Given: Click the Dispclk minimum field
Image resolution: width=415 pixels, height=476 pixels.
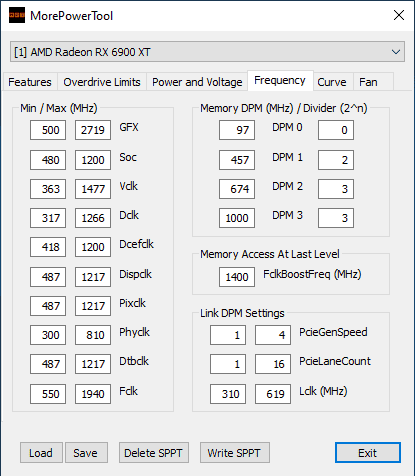Looking at the screenshot, I should click(48, 277).
